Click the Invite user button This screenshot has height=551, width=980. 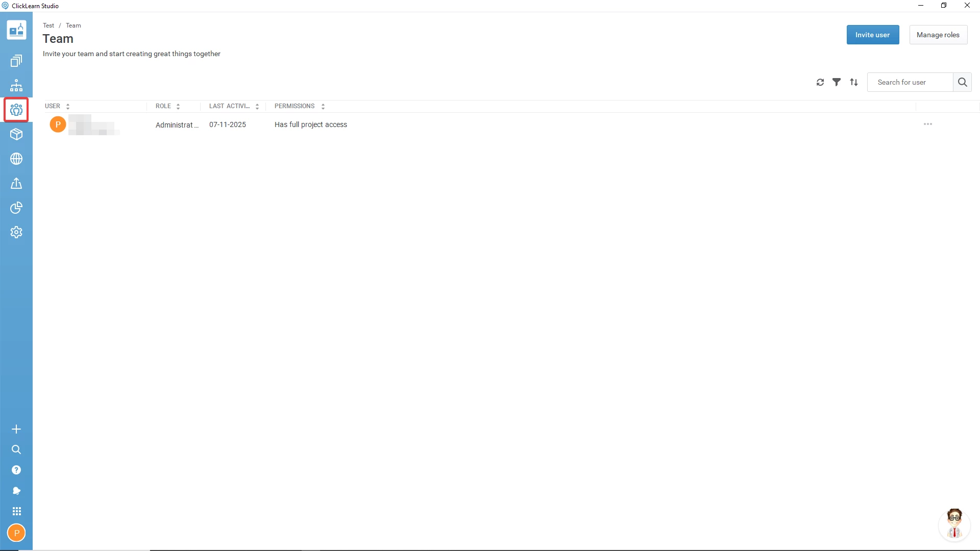pos(872,35)
